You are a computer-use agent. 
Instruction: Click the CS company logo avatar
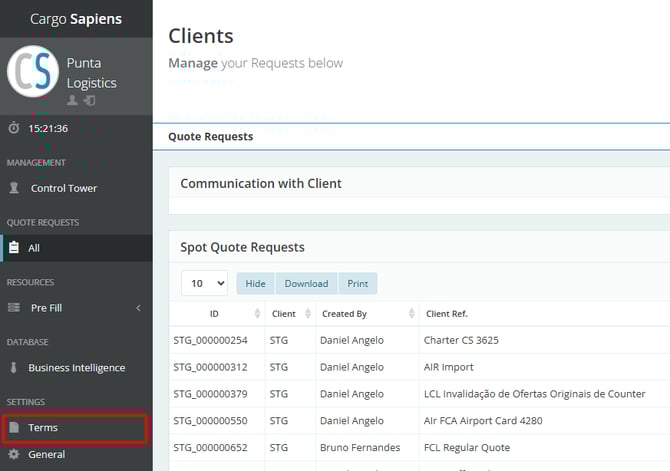33,72
